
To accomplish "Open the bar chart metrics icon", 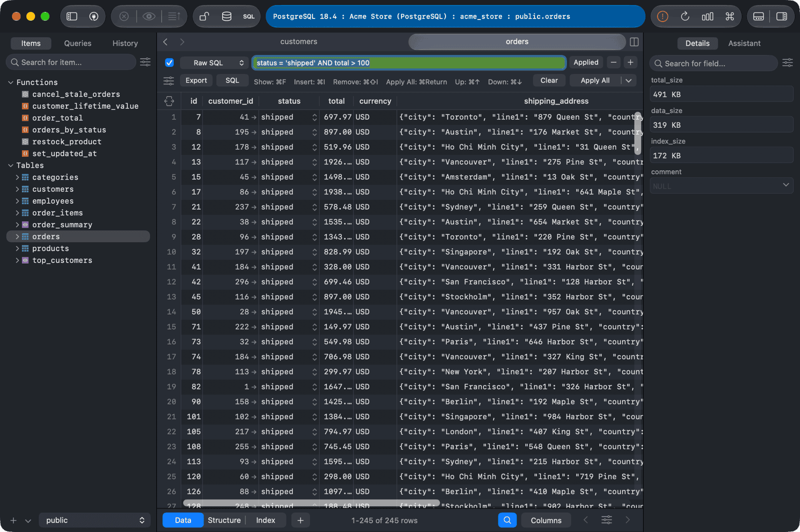I will click(x=707, y=16).
